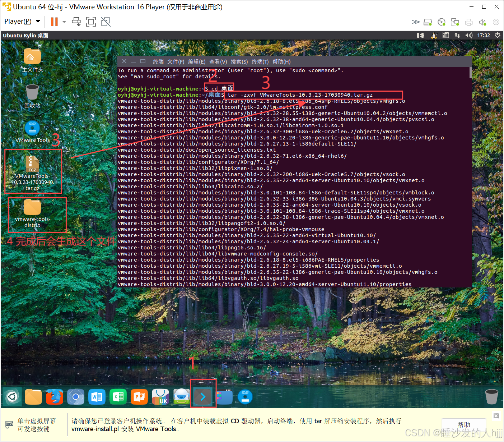504x442 pixels.
Task: Click the cd 桌面 command text in terminal
Action: click(x=222, y=88)
